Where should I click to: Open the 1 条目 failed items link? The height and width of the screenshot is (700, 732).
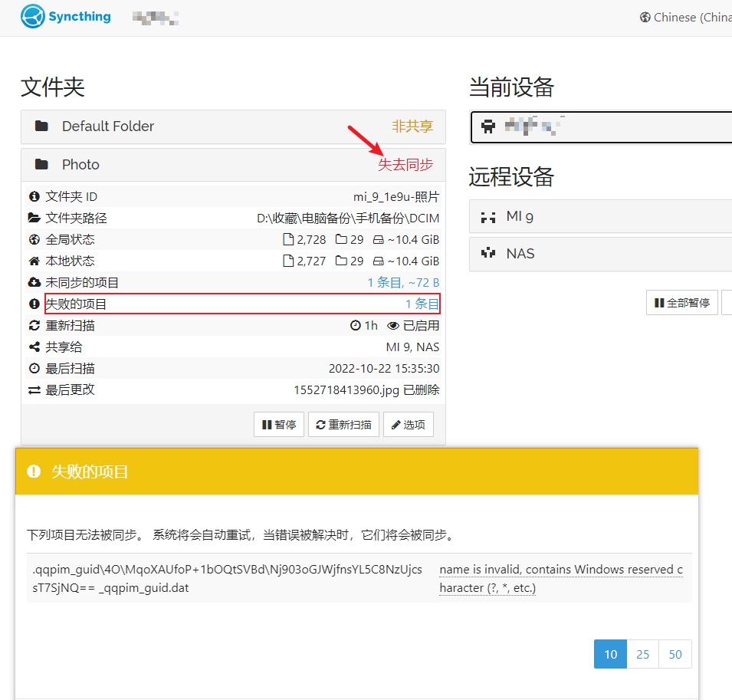[422, 304]
